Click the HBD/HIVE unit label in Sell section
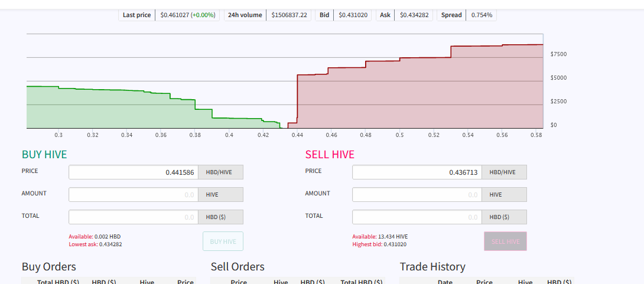644x284 pixels. pyautogui.click(x=504, y=172)
